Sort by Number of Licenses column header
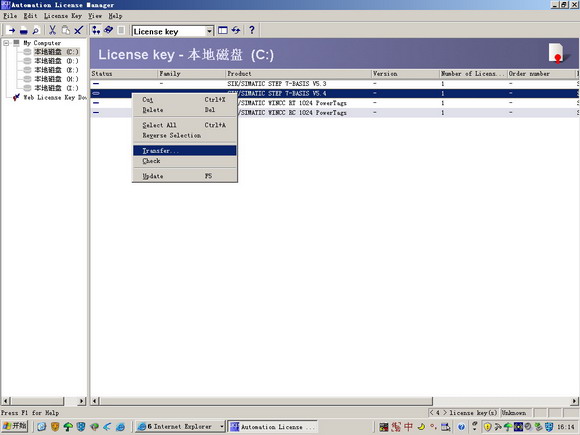Screen dimensions: 580x435 pyautogui.click(x=473, y=74)
